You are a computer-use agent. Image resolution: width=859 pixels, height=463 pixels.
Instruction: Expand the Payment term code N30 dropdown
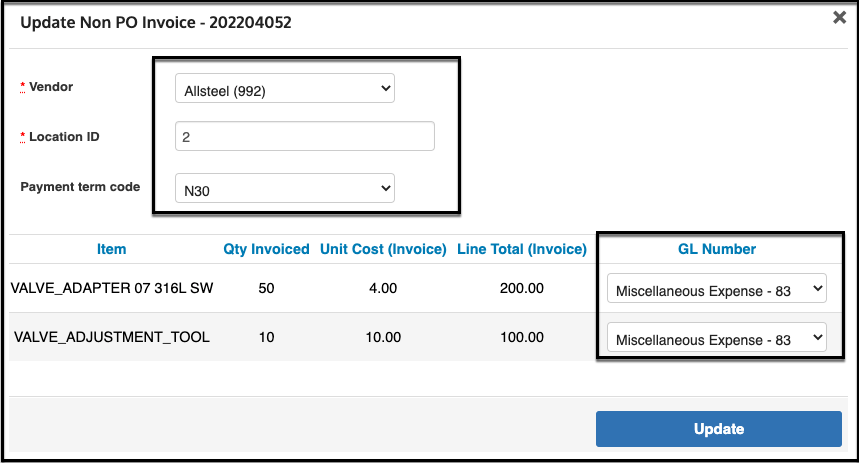(285, 188)
